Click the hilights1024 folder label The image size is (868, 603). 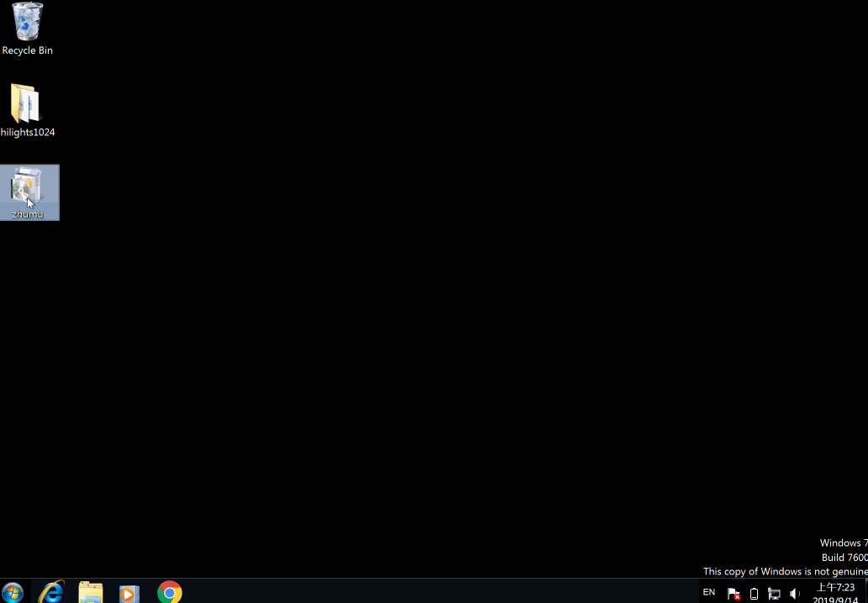pos(28,132)
